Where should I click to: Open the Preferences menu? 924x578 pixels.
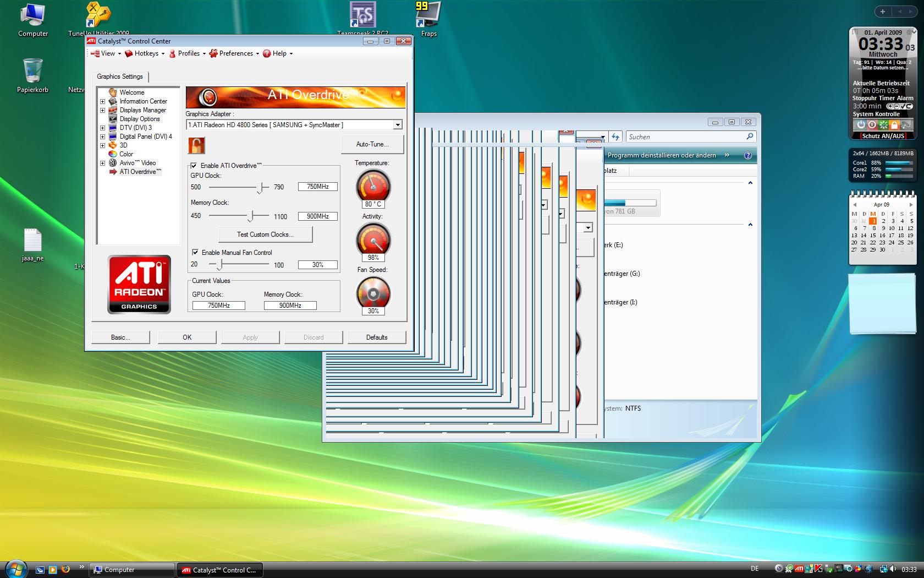click(234, 53)
